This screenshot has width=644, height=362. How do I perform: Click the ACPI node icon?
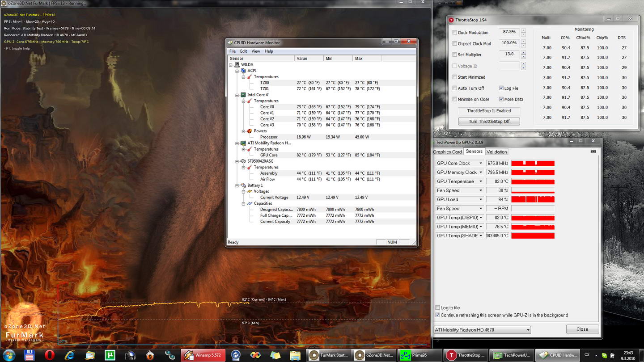coord(243,71)
